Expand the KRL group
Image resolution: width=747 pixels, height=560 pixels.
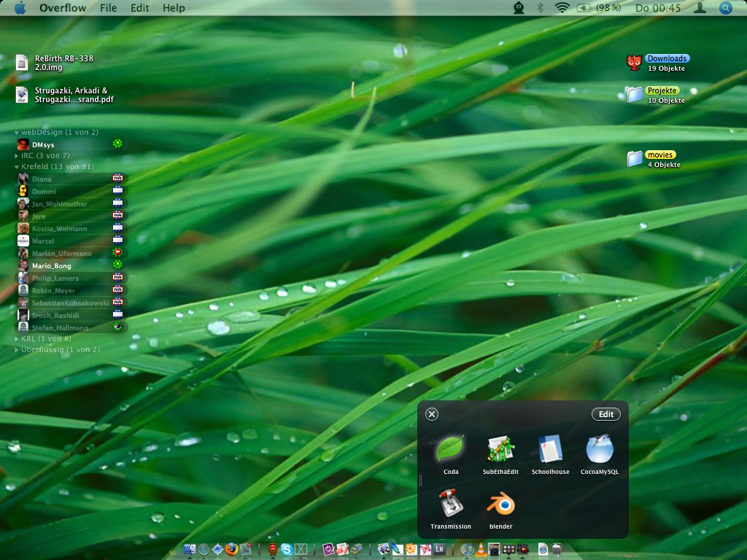[x=17, y=338]
